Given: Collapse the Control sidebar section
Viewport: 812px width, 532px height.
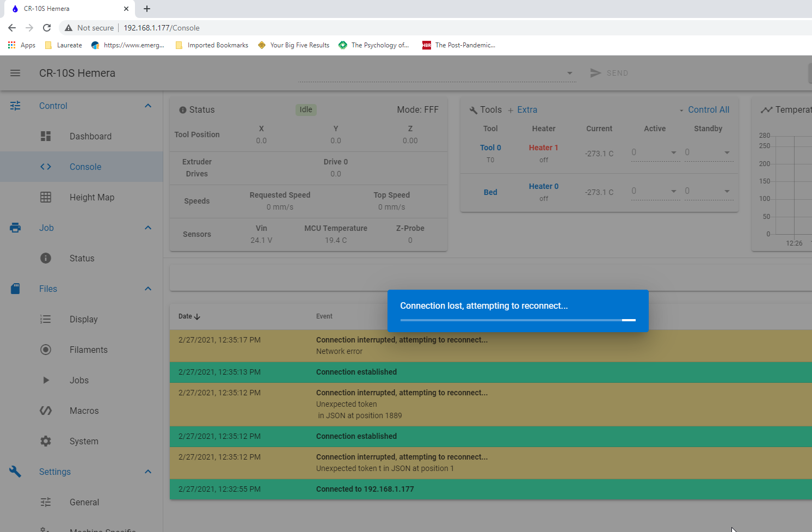Looking at the screenshot, I should pyautogui.click(x=148, y=106).
